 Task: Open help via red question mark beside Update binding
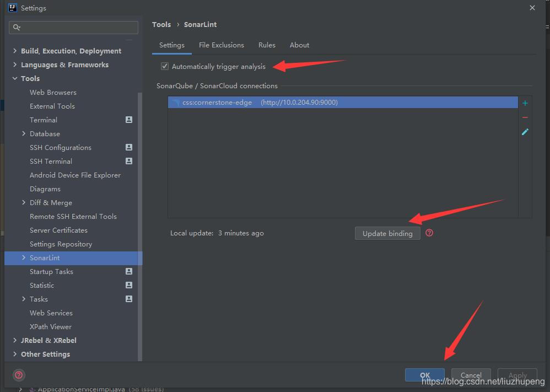coord(429,233)
